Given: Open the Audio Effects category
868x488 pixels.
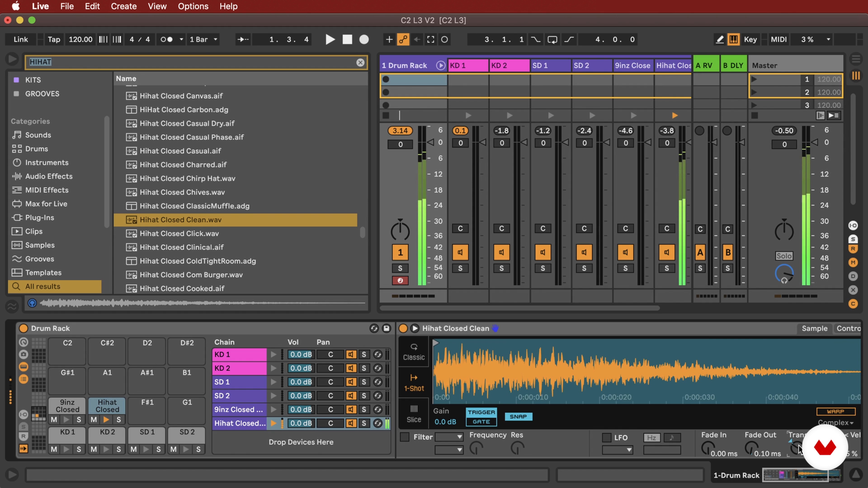Looking at the screenshot, I should (49, 176).
